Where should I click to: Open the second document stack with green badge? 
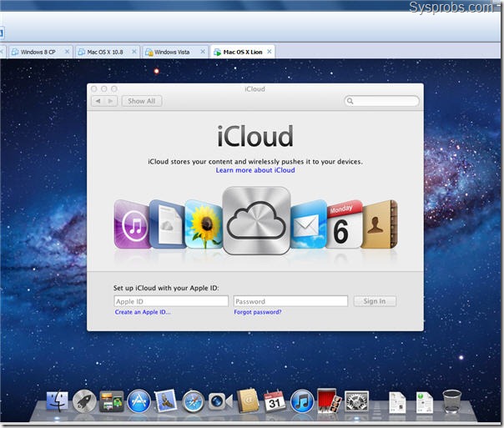[424, 402]
